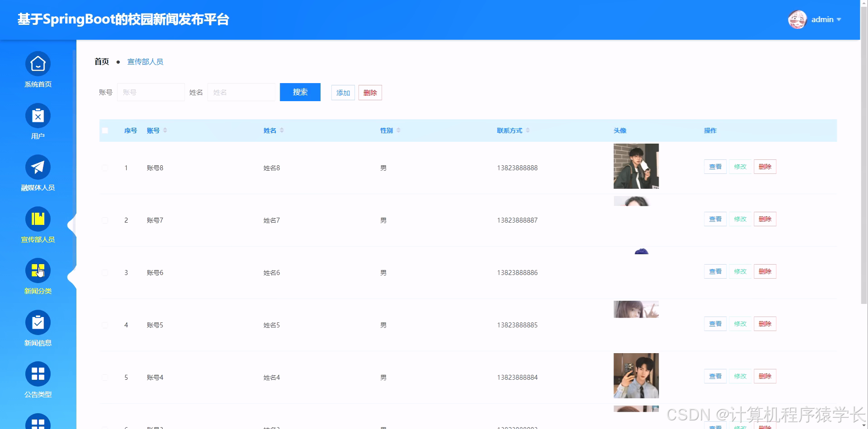Open the 公告类型 grid icon
Image resolution: width=868 pixels, height=429 pixels.
(x=38, y=374)
